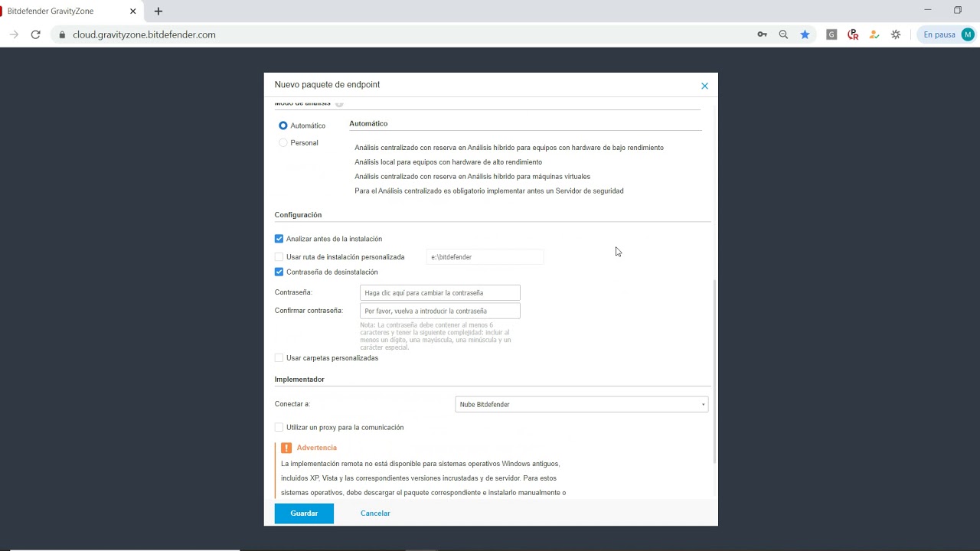Click the En pausa profile button
980x551 pixels.
coord(948,34)
